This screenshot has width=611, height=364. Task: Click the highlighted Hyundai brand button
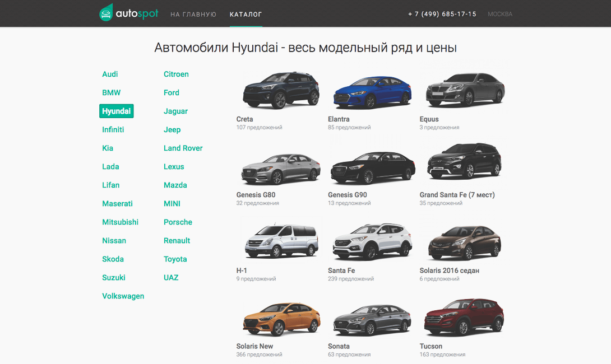pyautogui.click(x=117, y=111)
